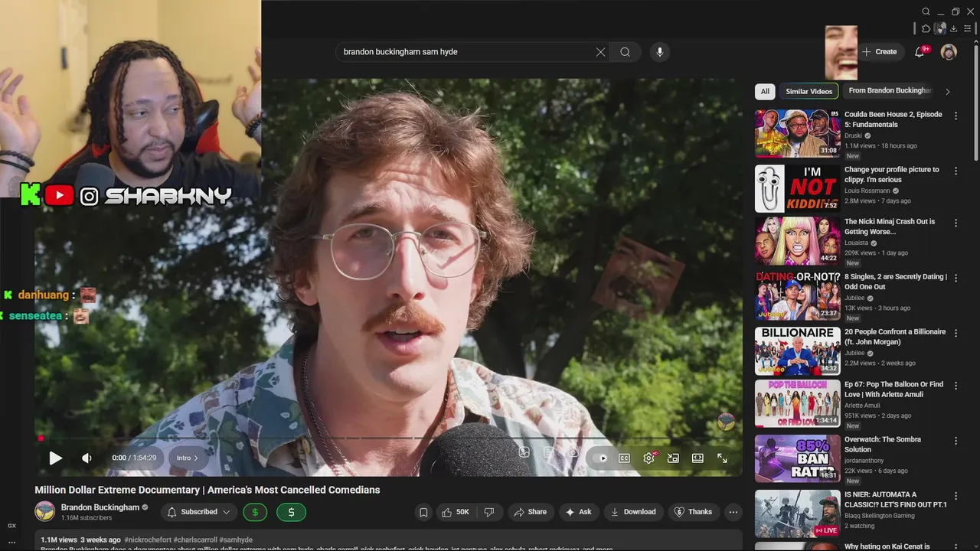Click the outlined green dollar button

(255, 512)
